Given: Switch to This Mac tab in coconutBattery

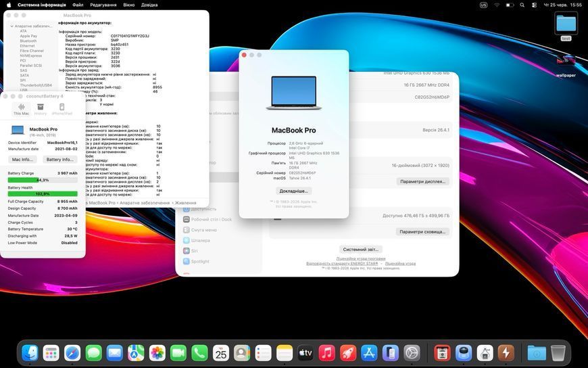Looking at the screenshot, I should pos(22,110).
